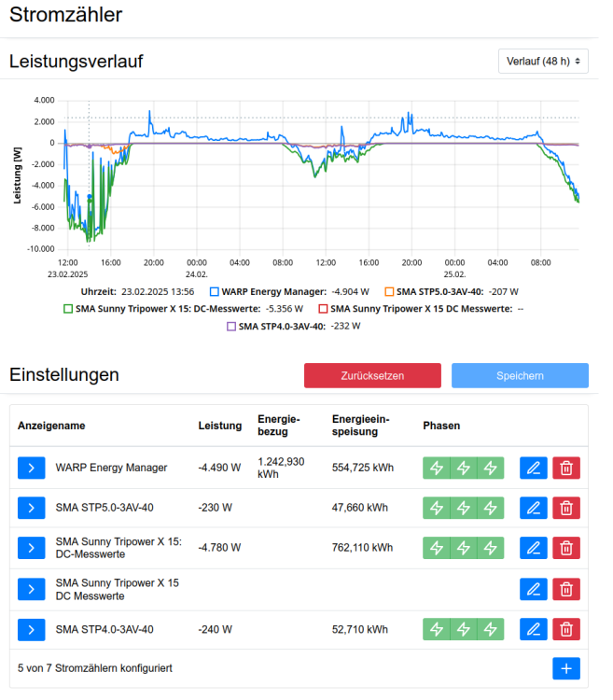Click the Anzeigename column header

(x=51, y=426)
